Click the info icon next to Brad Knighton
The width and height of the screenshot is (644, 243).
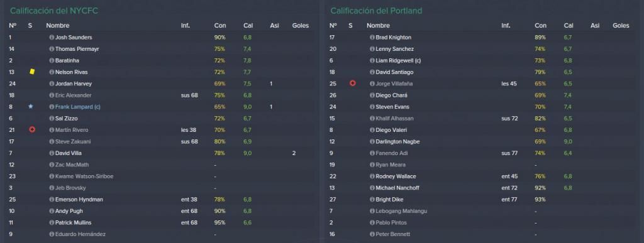372,37
